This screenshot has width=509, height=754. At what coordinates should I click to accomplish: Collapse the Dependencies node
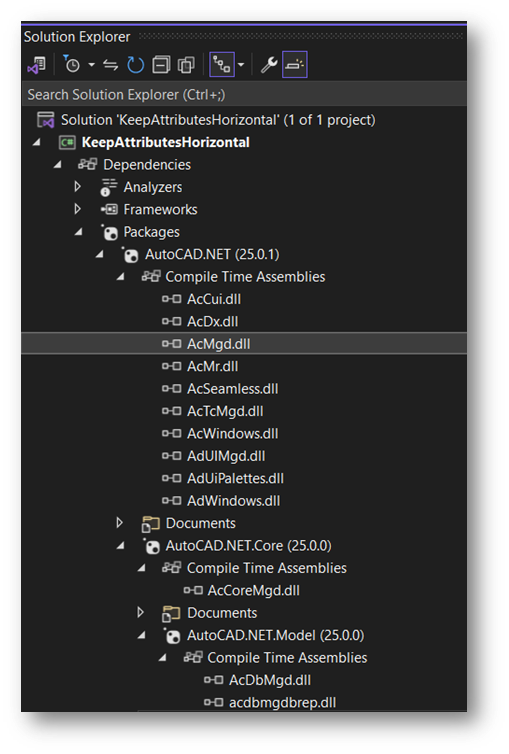[x=58, y=164]
